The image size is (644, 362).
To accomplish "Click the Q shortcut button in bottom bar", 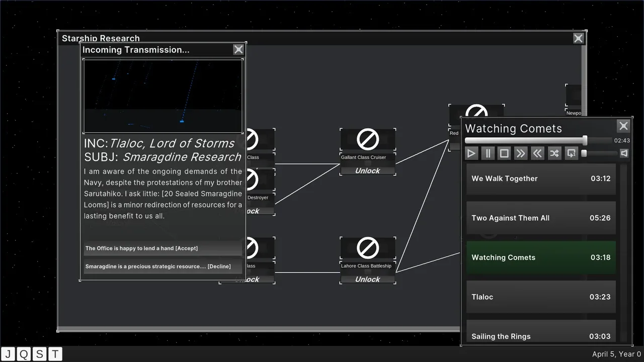I will point(24,354).
